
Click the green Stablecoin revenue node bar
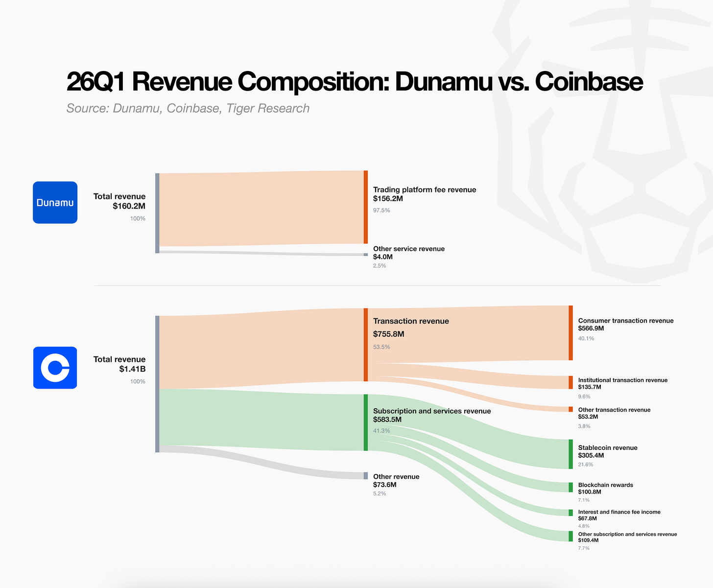tap(570, 454)
